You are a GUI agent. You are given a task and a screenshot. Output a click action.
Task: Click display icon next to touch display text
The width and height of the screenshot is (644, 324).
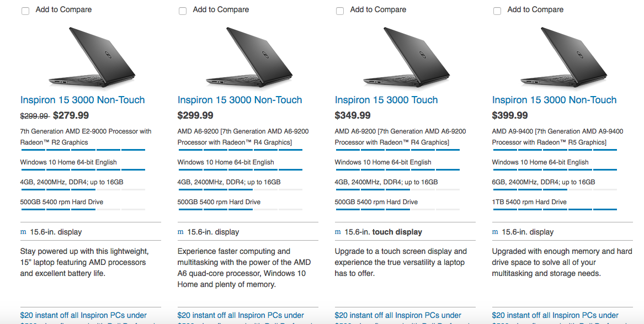click(338, 232)
